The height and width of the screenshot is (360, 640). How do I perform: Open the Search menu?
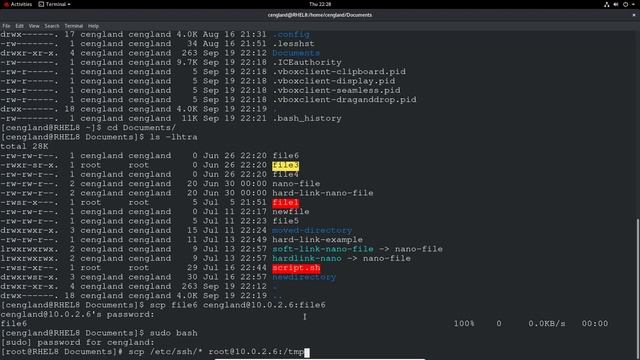[52, 26]
